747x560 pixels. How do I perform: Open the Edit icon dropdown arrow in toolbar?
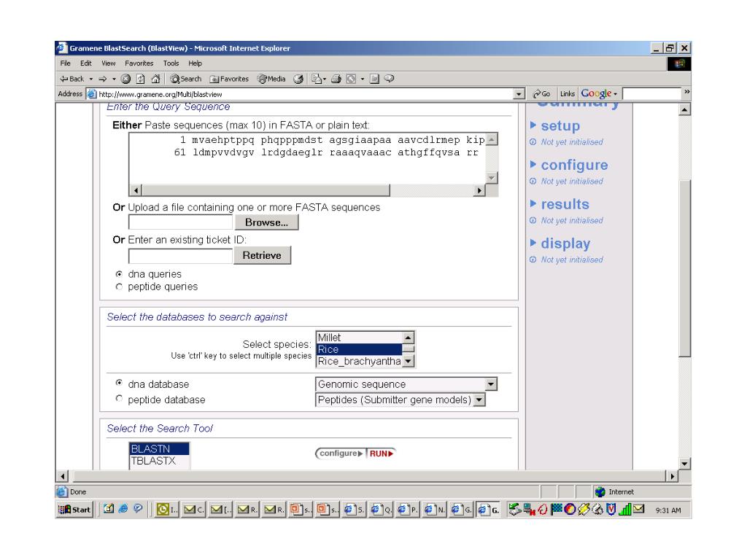tap(363, 79)
